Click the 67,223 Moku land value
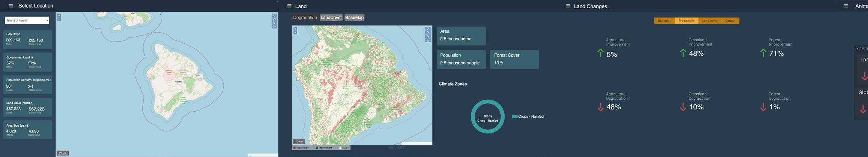The height and width of the screenshot is (157, 868). [x=13, y=109]
